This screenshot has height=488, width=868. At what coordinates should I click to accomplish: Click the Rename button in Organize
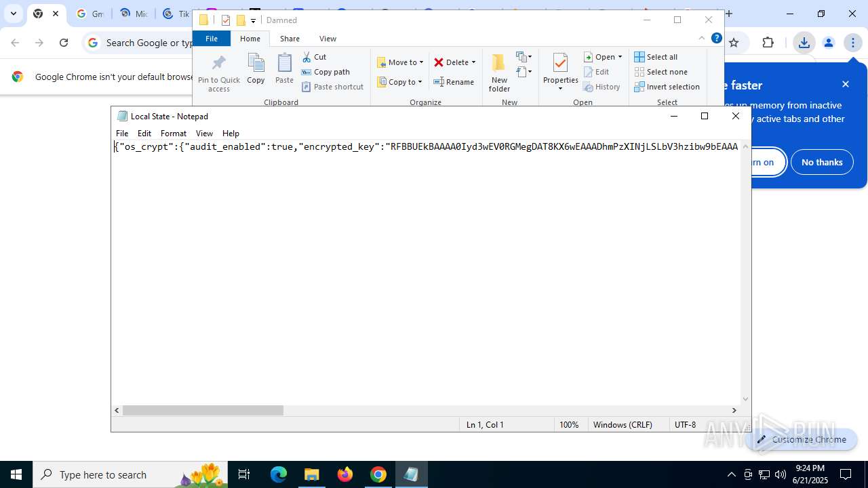coord(454,82)
